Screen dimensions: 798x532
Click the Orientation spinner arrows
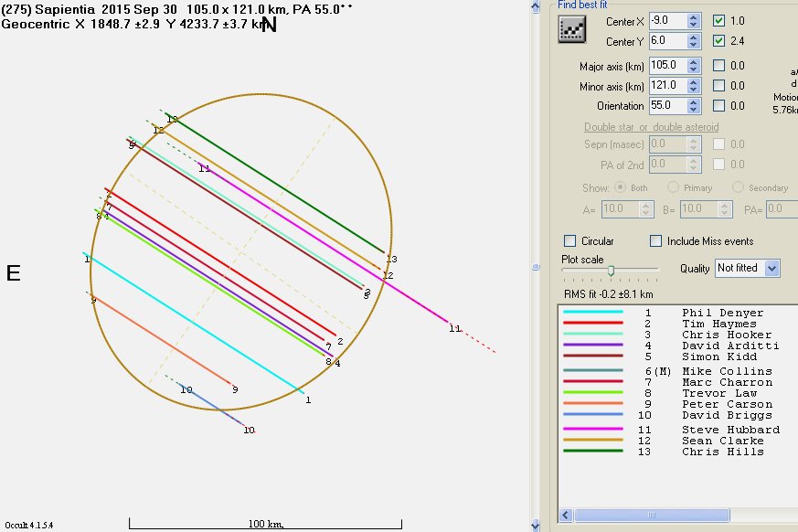tap(693, 106)
